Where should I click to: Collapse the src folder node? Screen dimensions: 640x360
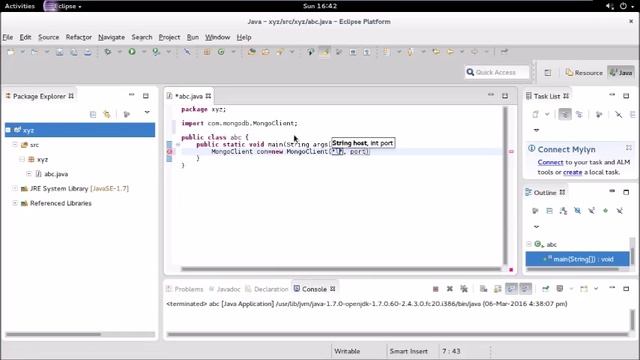coord(15,144)
